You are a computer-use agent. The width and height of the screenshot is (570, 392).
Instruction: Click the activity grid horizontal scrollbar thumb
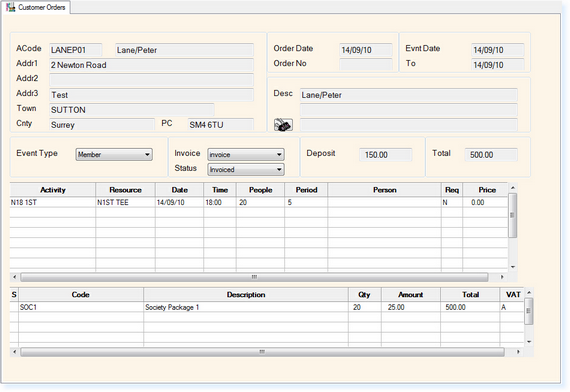click(x=254, y=277)
